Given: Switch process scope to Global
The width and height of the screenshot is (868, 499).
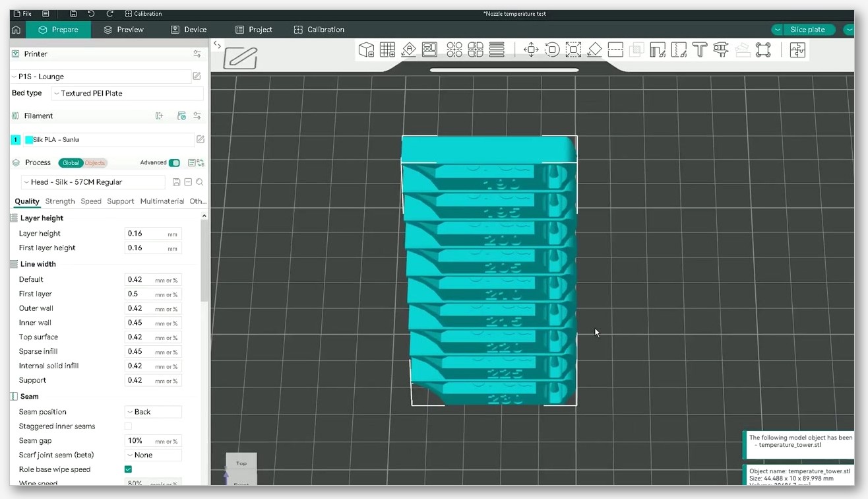Looking at the screenshot, I should coord(71,163).
